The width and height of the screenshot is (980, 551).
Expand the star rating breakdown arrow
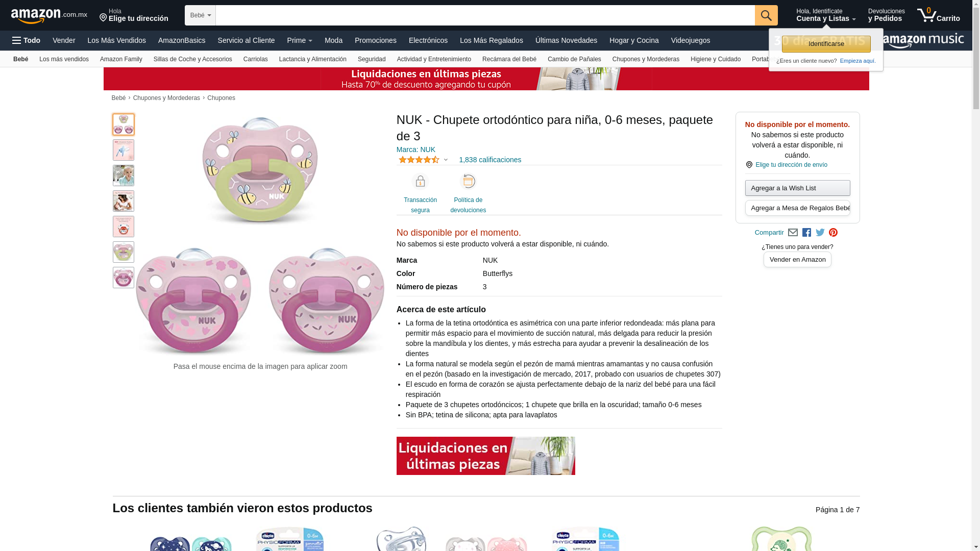[446, 160]
